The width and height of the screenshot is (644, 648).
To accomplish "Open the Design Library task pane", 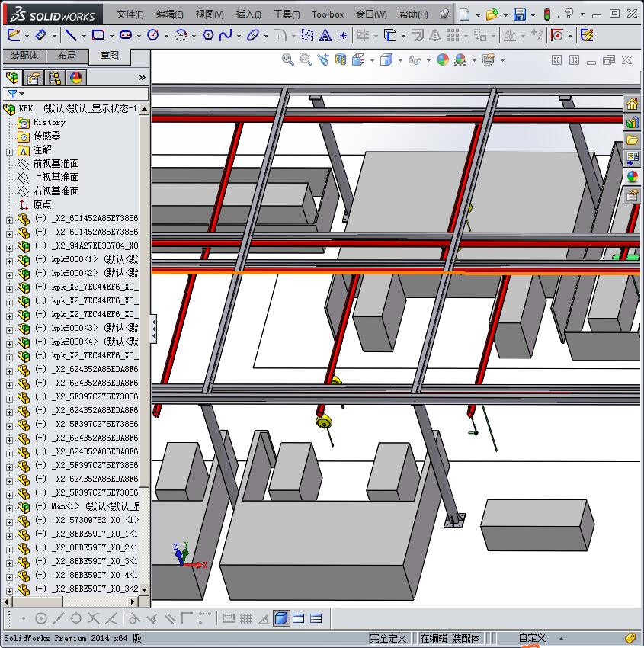I will pyautogui.click(x=632, y=122).
